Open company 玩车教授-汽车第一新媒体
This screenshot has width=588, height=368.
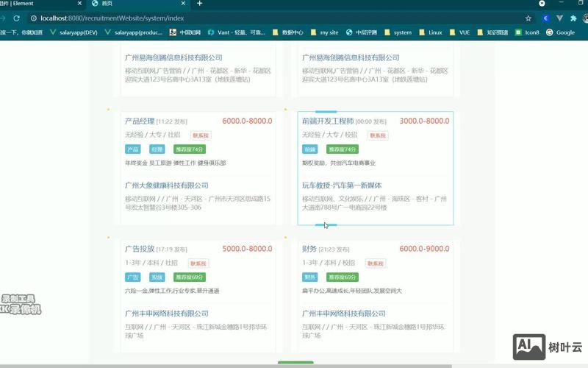pyautogui.click(x=342, y=185)
